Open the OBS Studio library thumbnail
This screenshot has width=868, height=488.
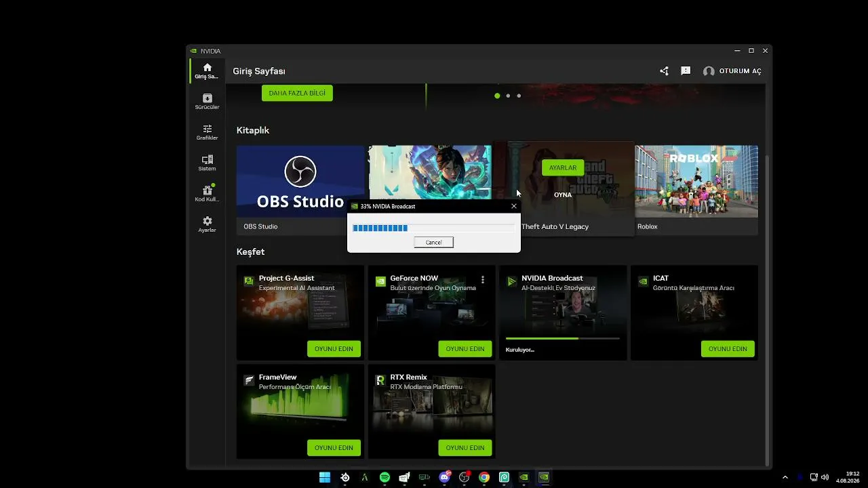point(300,181)
